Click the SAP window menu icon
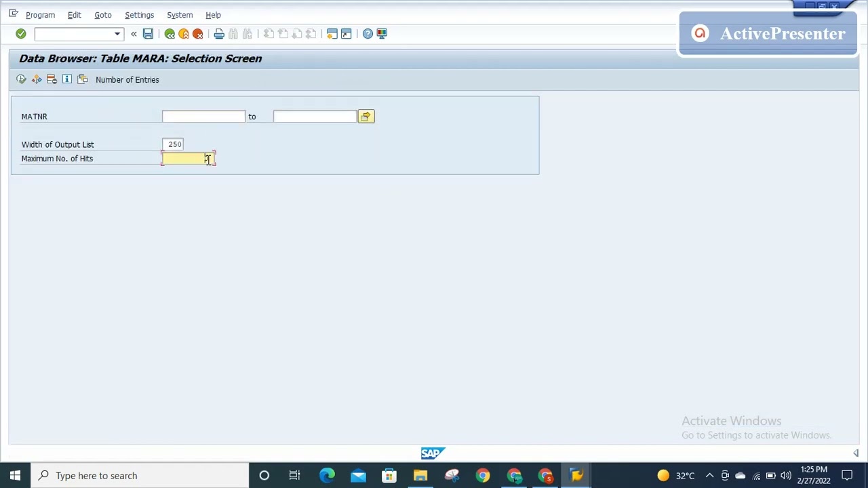The width and height of the screenshot is (868, 488). [x=13, y=14]
